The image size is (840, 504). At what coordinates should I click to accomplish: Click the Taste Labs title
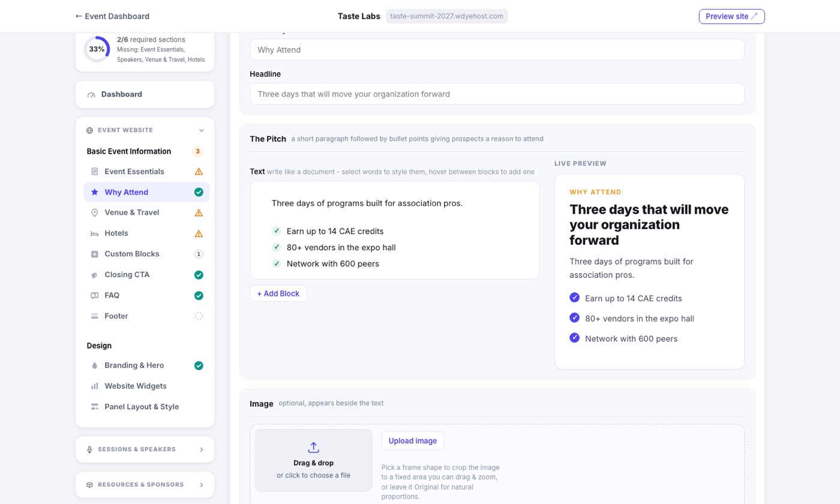[x=359, y=16]
